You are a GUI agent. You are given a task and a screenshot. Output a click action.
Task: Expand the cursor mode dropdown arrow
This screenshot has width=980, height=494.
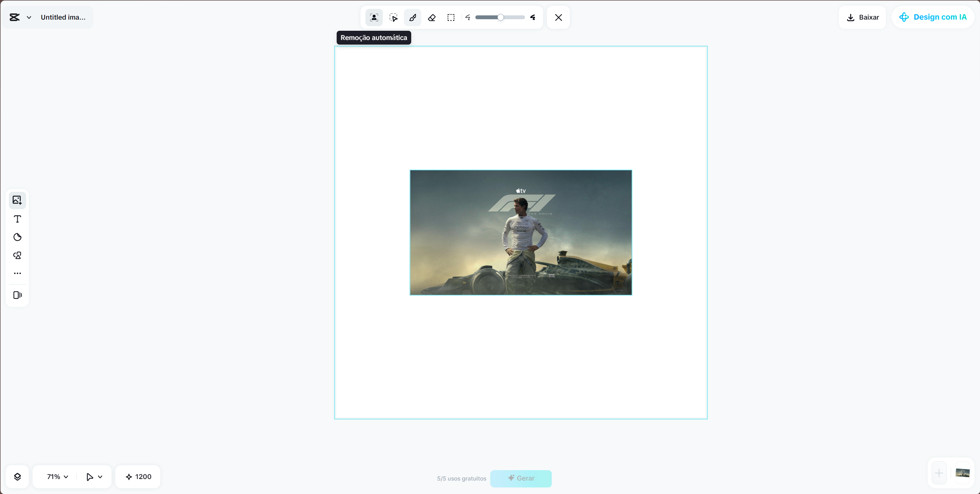(x=100, y=477)
